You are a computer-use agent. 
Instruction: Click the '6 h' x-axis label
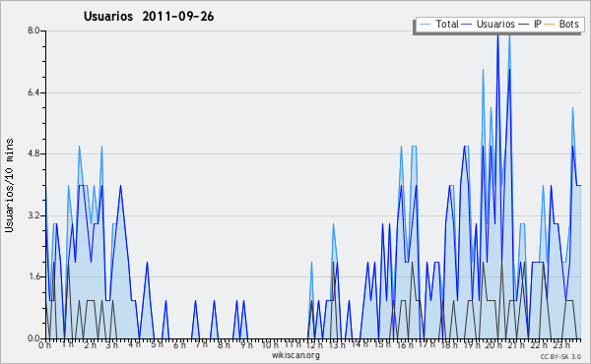coord(179,345)
